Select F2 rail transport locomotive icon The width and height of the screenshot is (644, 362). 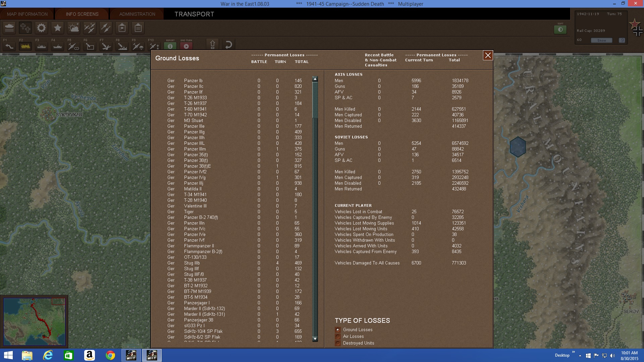[x=25, y=46]
